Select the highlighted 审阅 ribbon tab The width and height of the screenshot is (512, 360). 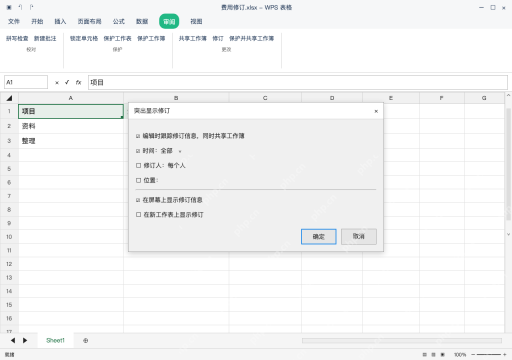click(169, 21)
